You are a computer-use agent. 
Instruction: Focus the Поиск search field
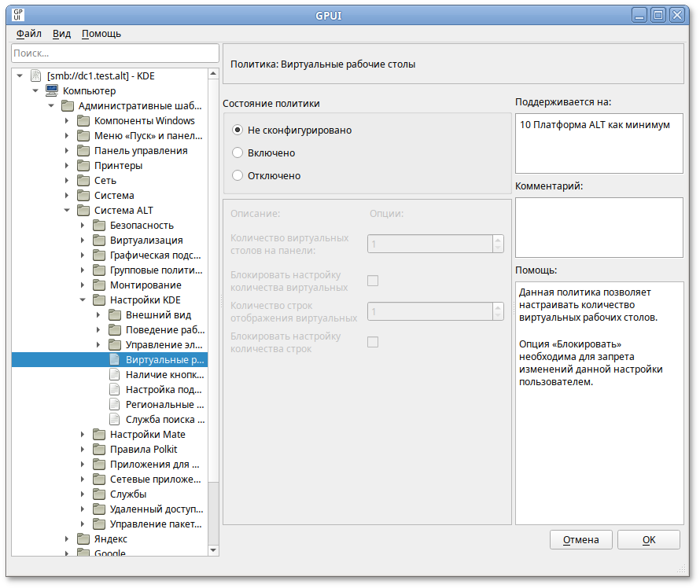click(115, 53)
